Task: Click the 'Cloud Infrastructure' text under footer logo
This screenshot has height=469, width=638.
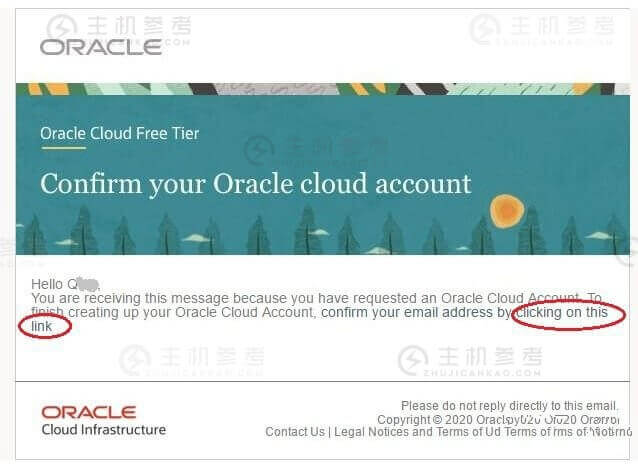Action: click(104, 430)
